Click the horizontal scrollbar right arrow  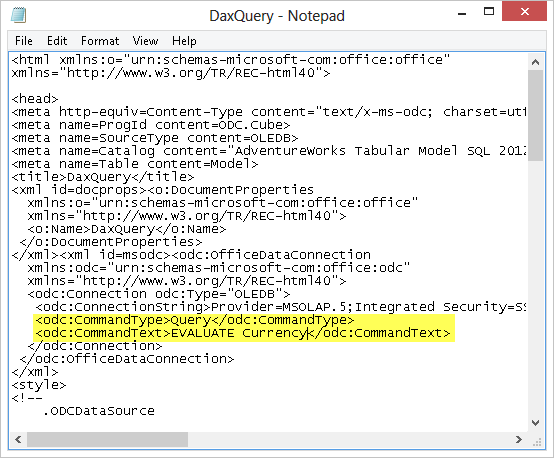coord(519,439)
